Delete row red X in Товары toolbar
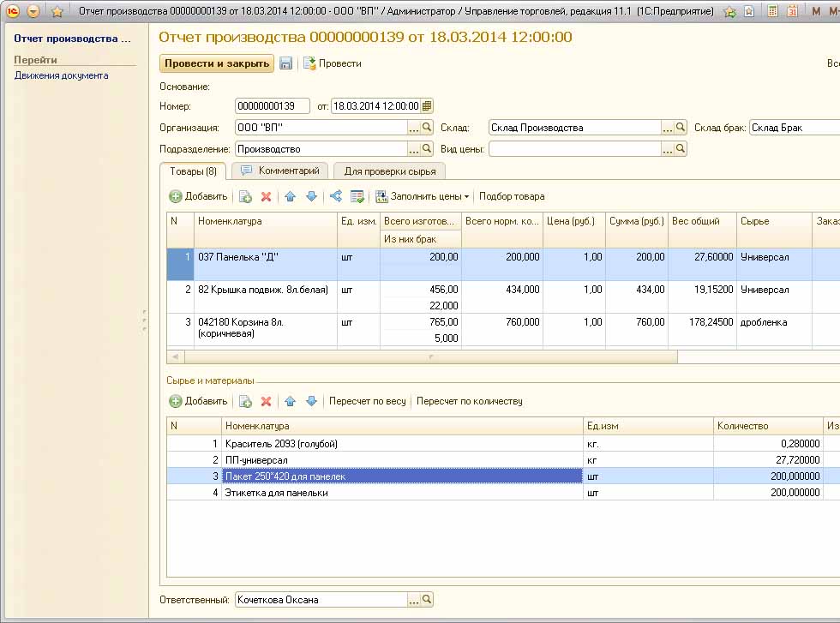The width and height of the screenshot is (840, 623). point(267,196)
